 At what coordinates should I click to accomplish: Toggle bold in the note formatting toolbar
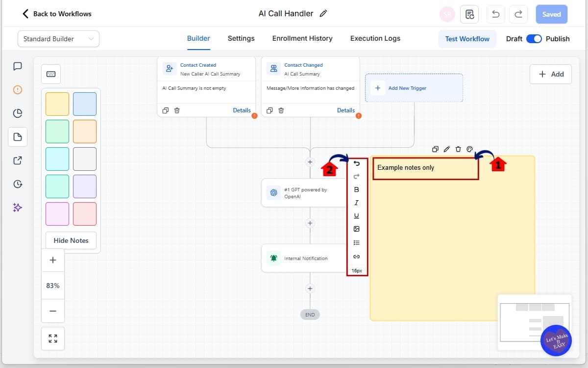pyautogui.click(x=357, y=189)
